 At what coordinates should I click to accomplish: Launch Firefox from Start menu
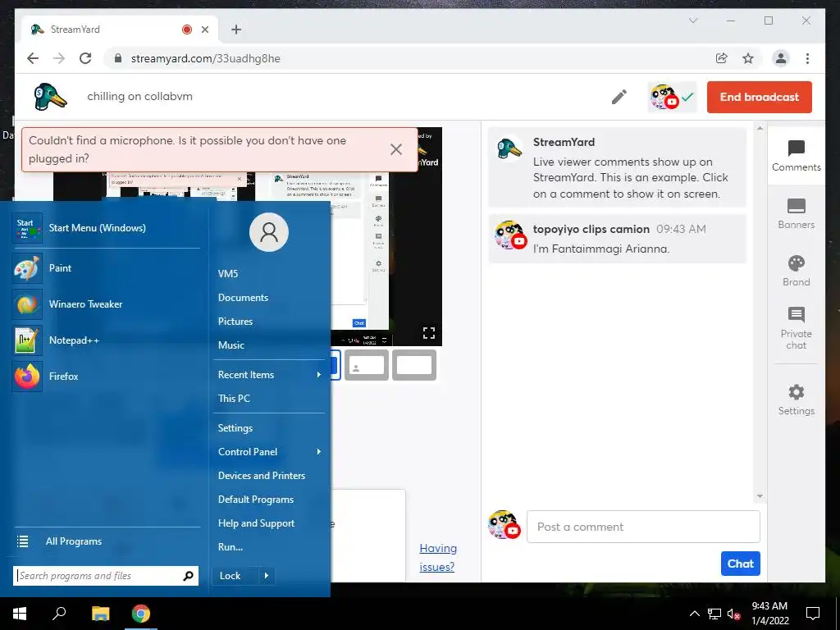(106, 376)
